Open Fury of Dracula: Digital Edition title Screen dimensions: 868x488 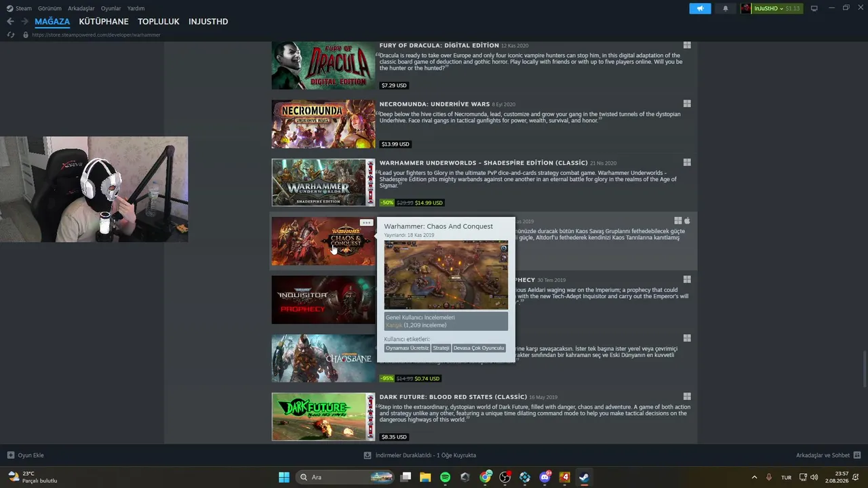tap(439, 45)
